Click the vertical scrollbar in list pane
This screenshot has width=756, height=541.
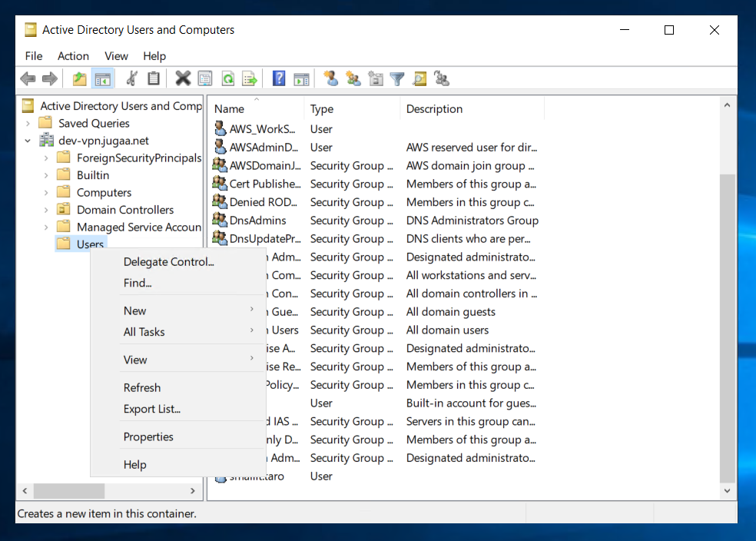[727, 323]
